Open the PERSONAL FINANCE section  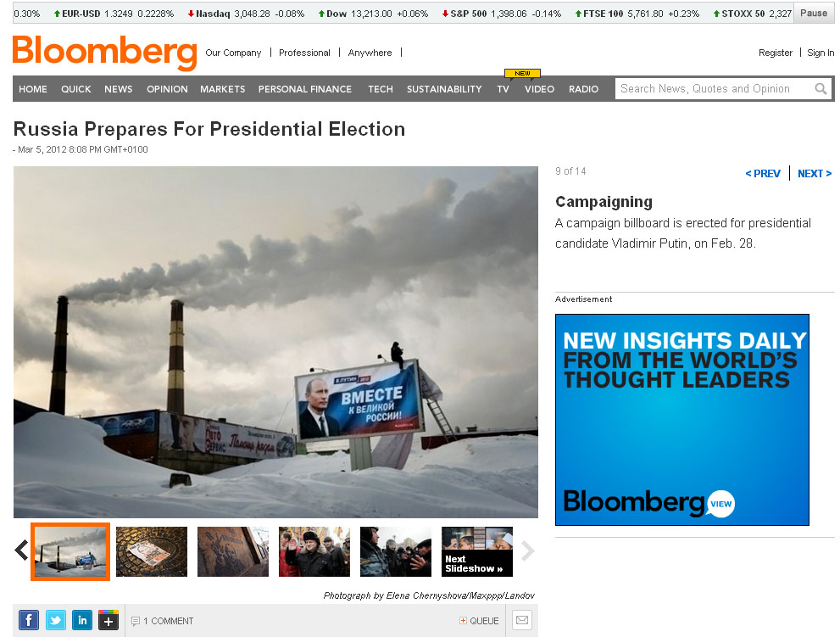click(305, 89)
